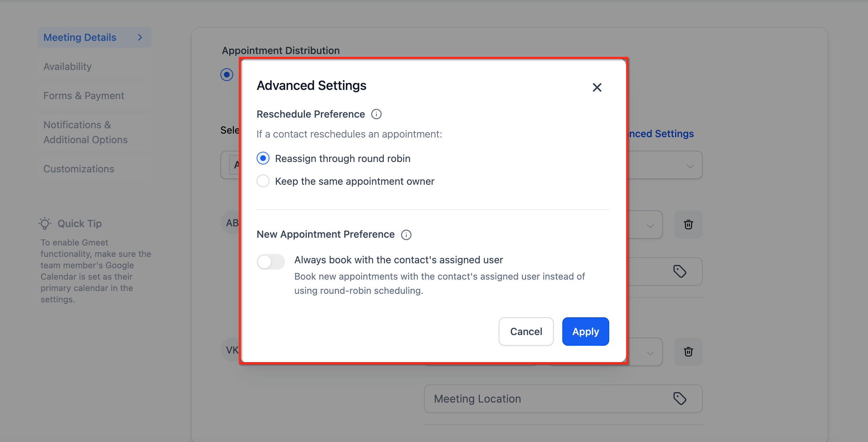Click the Quick Tip lightbulb icon
868x442 pixels.
coord(45,223)
